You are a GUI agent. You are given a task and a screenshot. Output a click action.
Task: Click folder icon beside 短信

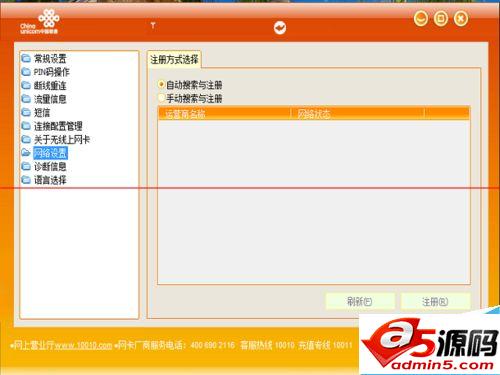click(26, 113)
